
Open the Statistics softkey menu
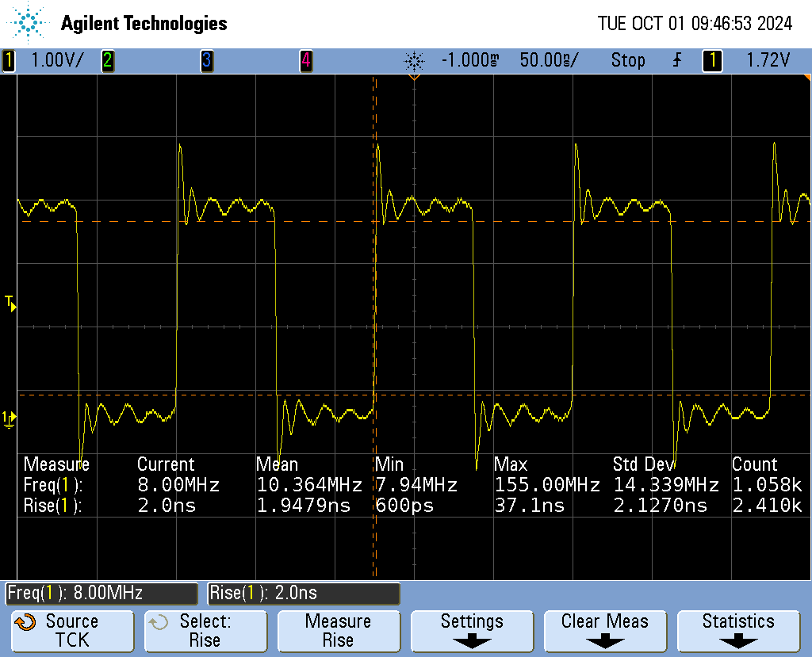click(738, 630)
